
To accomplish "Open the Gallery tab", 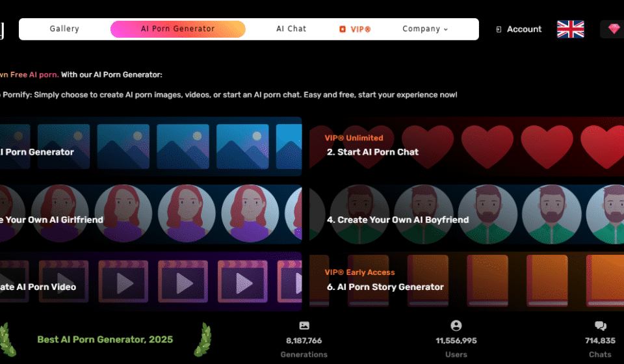I will pos(64,29).
